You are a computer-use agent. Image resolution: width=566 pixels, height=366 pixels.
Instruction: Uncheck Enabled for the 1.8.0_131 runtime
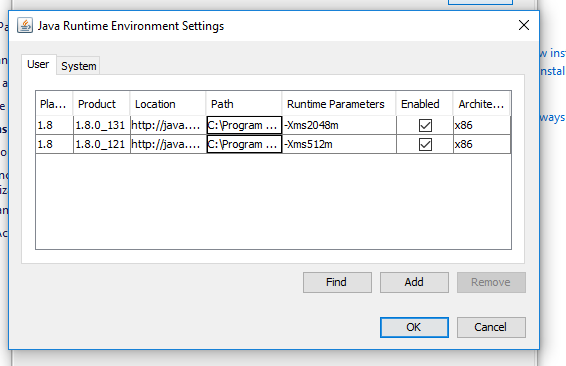click(x=425, y=125)
